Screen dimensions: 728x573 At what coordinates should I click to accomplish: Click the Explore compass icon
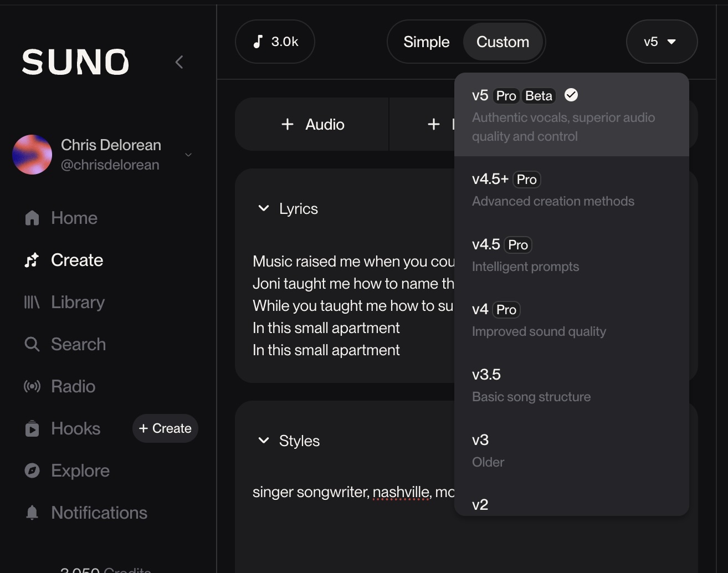click(32, 470)
